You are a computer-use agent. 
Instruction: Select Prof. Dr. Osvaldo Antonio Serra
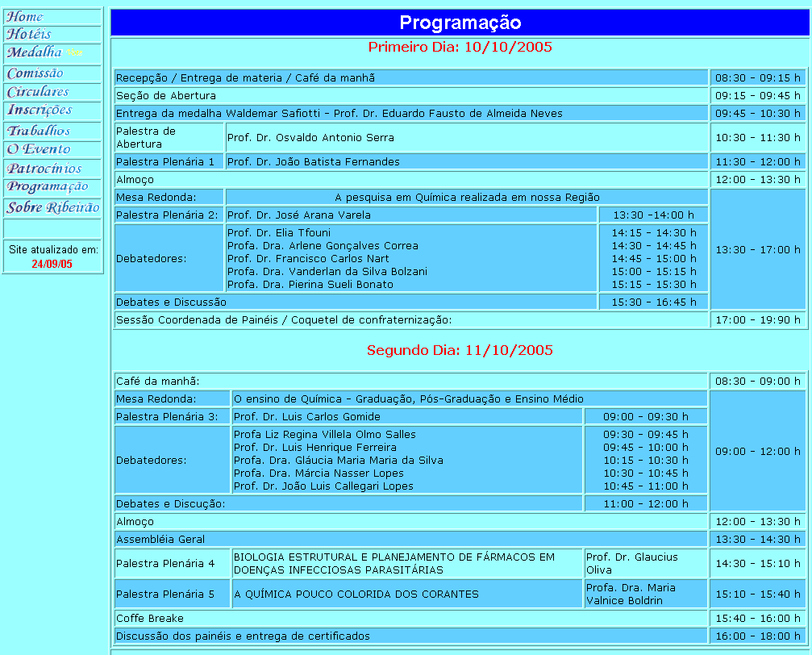click(x=310, y=137)
